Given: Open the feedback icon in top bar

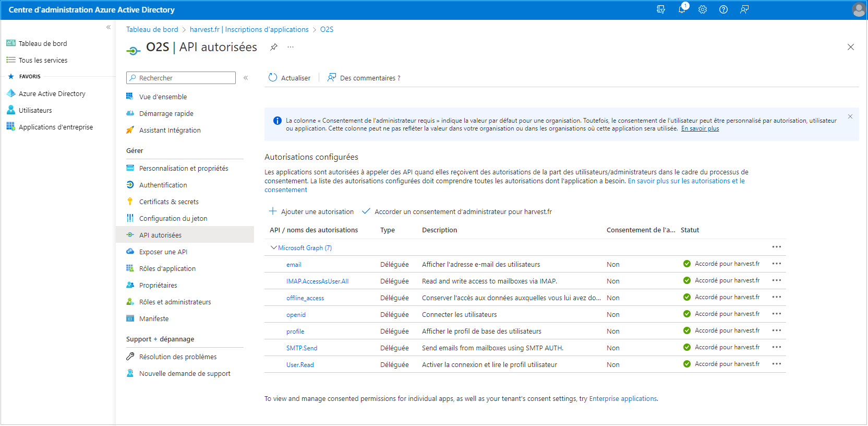Looking at the screenshot, I should [744, 9].
